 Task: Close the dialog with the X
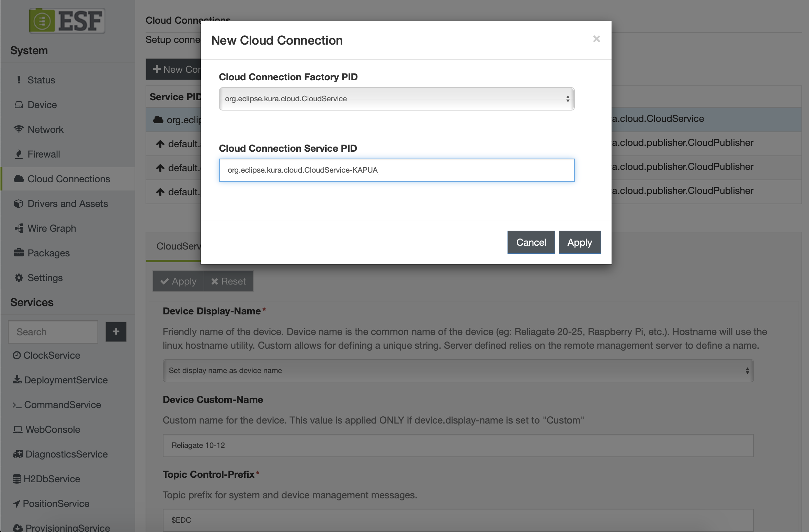coord(596,39)
